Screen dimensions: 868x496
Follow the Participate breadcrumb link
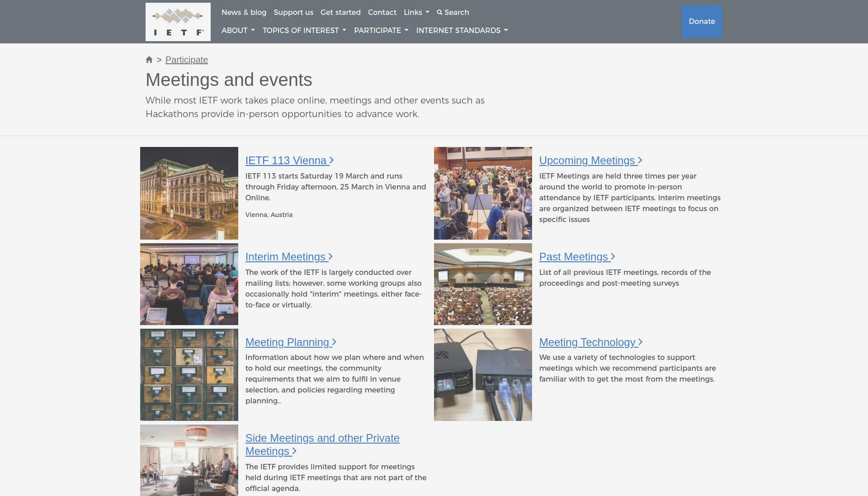[x=187, y=60]
